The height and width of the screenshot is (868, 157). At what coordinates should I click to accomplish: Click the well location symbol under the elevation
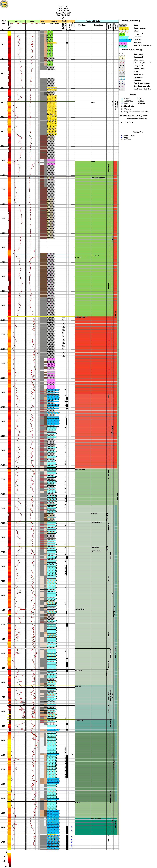pyautogui.click(x=63, y=18)
